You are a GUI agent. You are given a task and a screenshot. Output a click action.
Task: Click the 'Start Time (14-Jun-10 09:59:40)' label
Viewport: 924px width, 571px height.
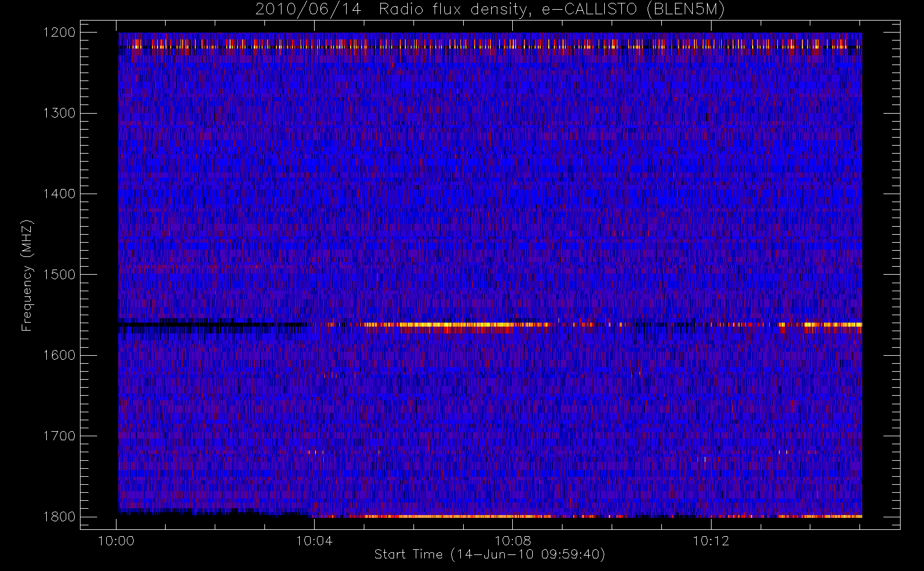coord(489,554)
